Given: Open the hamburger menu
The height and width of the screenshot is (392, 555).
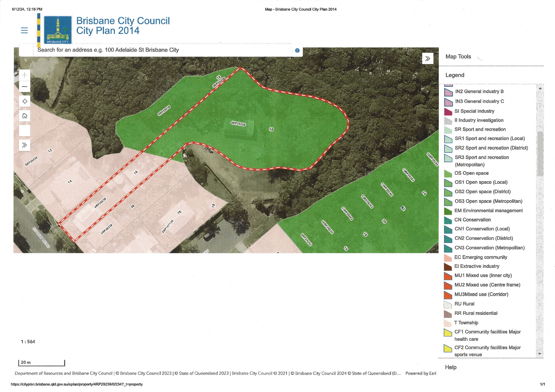Looking at the screenshot, I should (x=24, y=30).
